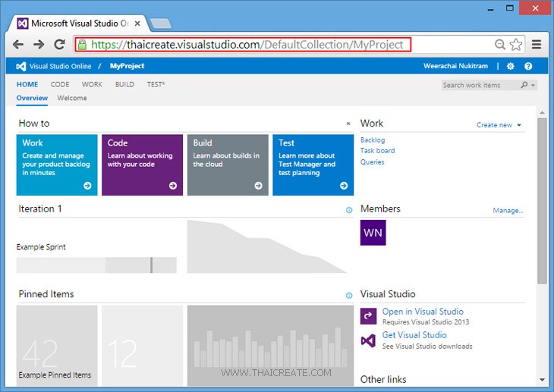Click the Visual Studio Online logo
Image resolution: width=554 pixels, height=392 pixels.
click(21, 66)
